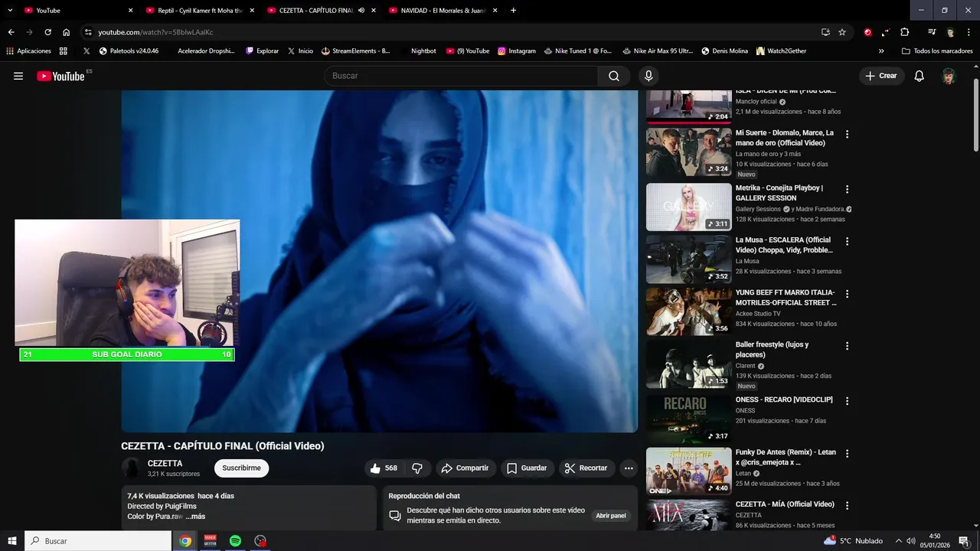Open options for ONESS RECARO video
This screenshot has height=551, width=980.
coord(847,401)
